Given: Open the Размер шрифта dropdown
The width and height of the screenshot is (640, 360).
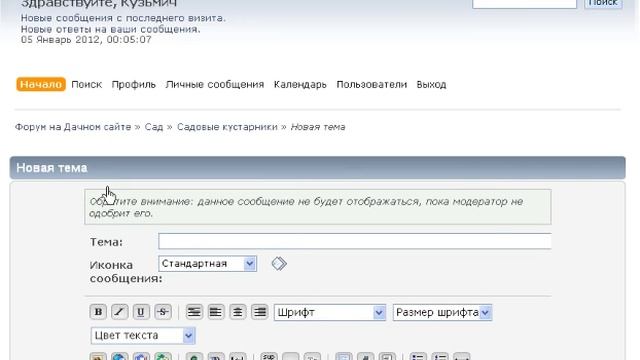Looking at the screenshot, I should [442, 313].
